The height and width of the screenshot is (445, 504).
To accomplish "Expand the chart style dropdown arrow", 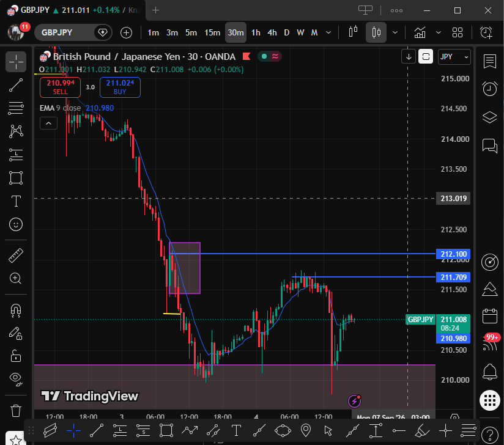I will 395,32.
